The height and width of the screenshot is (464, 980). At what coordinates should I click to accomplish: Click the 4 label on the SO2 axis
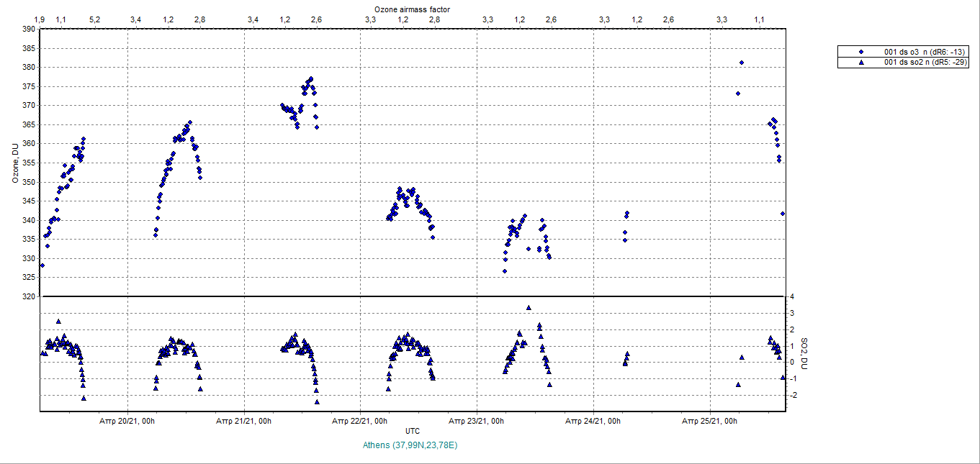point(791,296)
